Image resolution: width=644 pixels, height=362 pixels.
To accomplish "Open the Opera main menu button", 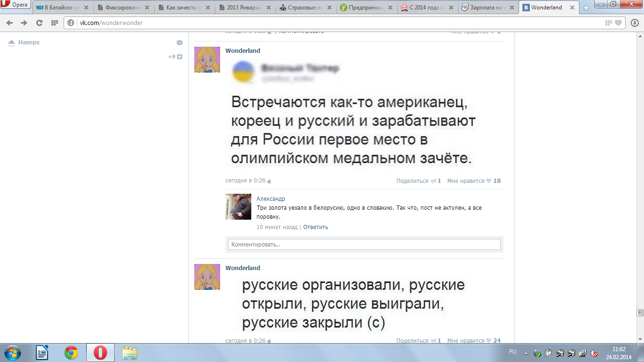I will [x=16, y=5].
